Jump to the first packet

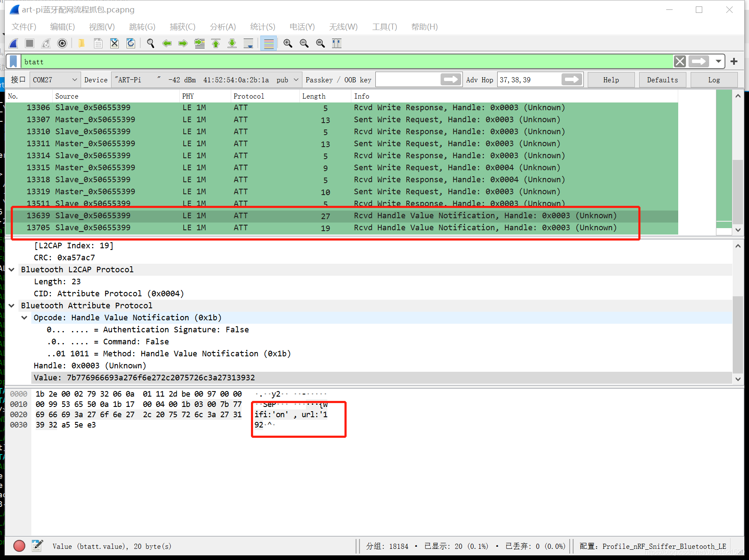point(216,43)
